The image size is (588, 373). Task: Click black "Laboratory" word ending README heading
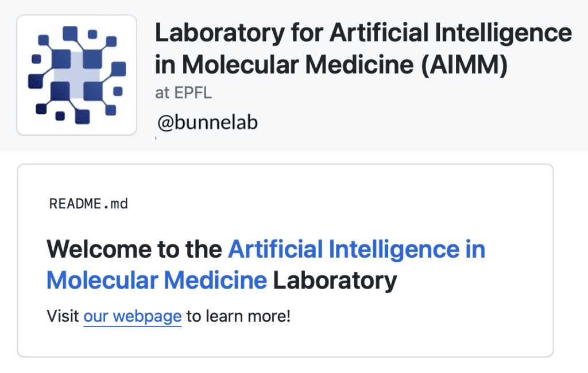tap(335, 281)
